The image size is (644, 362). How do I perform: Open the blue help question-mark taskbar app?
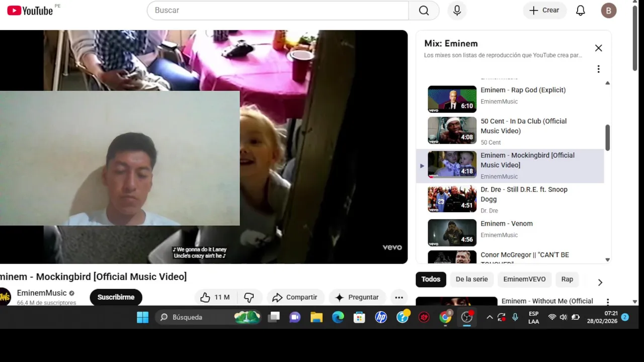tap(403, 317)
